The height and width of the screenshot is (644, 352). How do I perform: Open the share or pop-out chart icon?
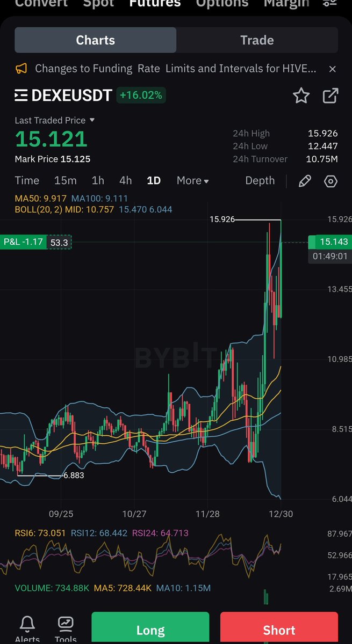(330, 96)
